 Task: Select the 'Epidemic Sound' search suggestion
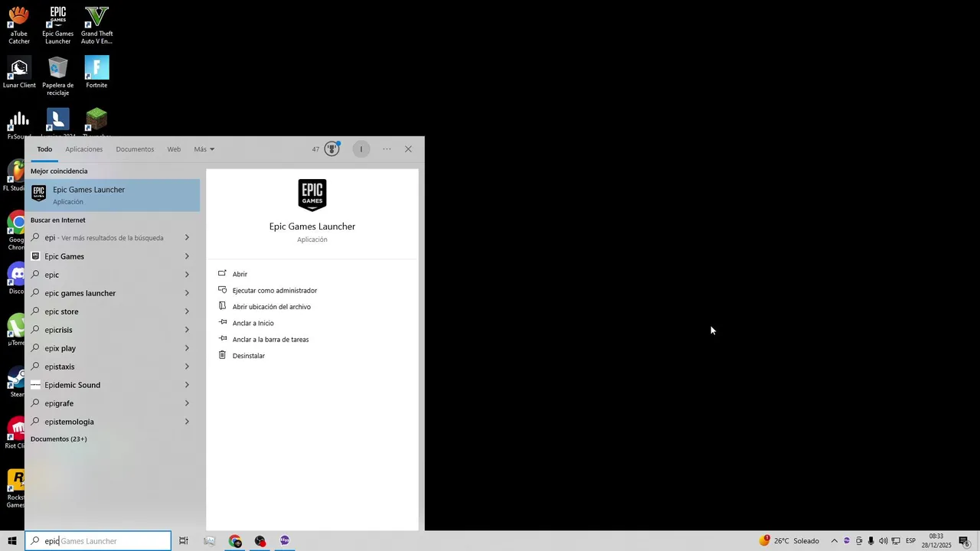(x=113, y=385)
